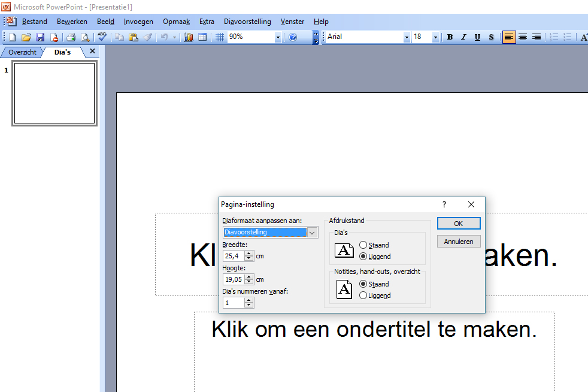588x392 pixels.
Task: Decrease the Dia's nummeren vanaf value
Action: (x=249, y=305)
